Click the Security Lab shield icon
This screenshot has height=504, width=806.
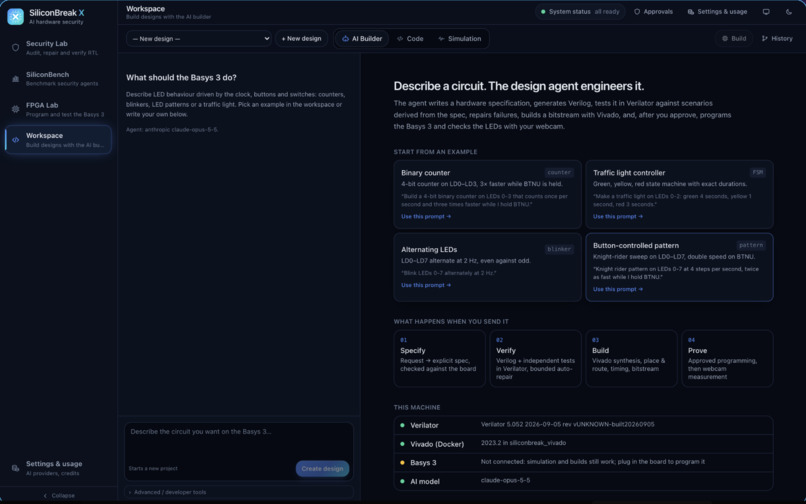click(x=15, y=48)
